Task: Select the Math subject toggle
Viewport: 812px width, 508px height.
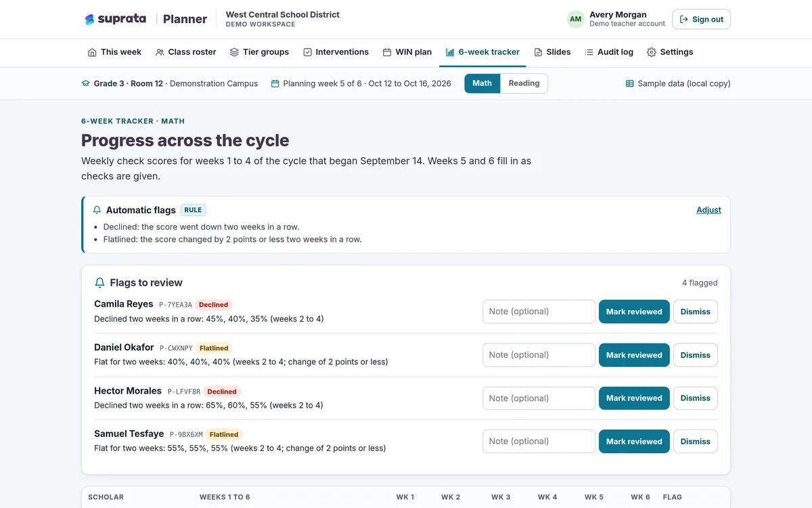Action: 482,83
